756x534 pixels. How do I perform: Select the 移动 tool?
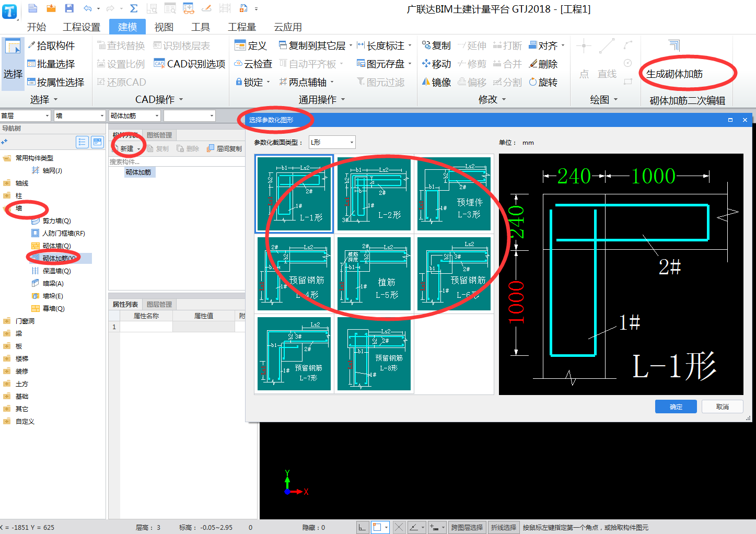click(436, 64)
